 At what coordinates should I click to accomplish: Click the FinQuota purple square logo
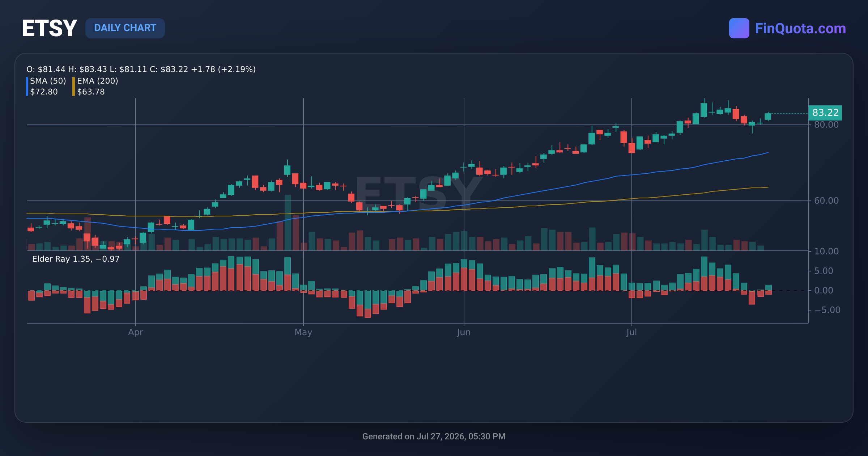(739, 28)
